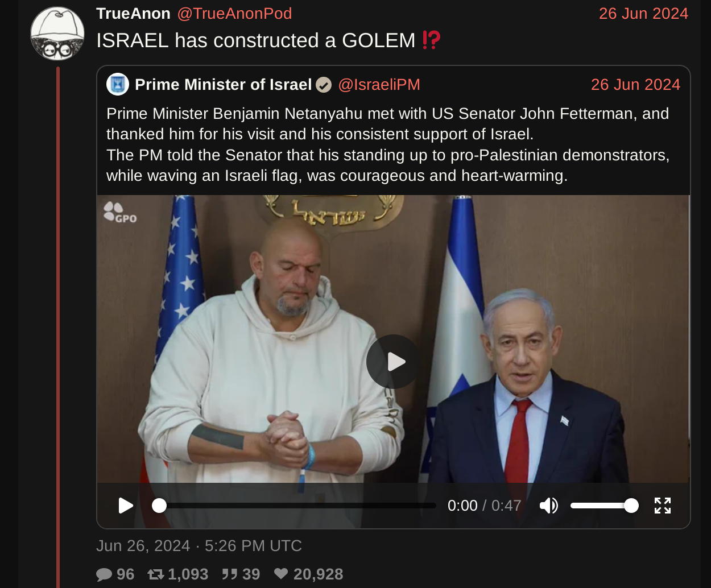
Task: Open Prime Minister of Israel name link
Action: 223,85
